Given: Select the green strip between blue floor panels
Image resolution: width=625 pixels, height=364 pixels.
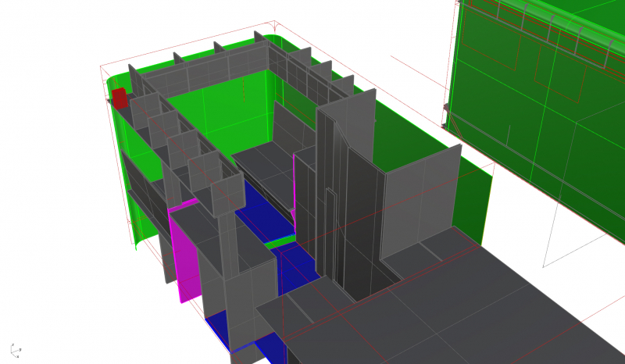Looking at the screenshot, I should 281,241.
